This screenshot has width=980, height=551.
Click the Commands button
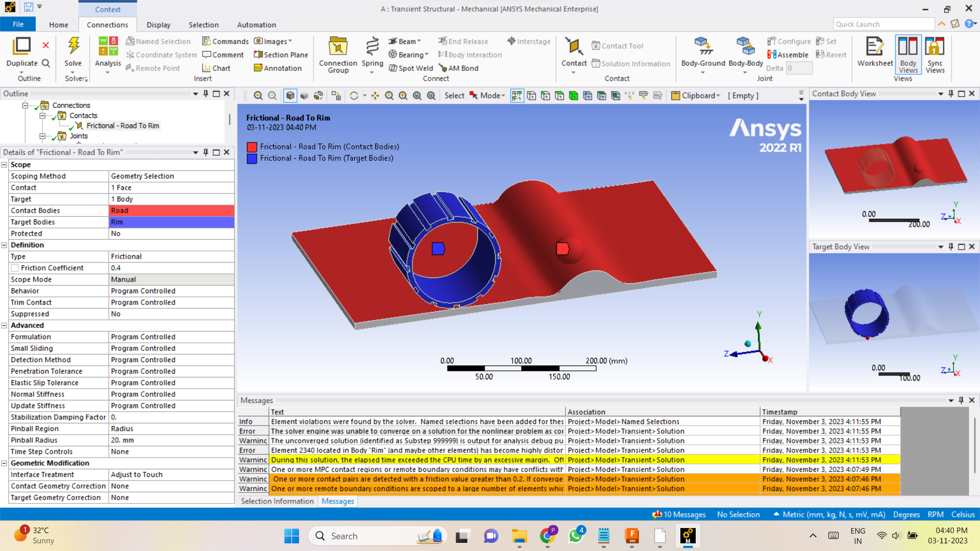click(225, 41)
